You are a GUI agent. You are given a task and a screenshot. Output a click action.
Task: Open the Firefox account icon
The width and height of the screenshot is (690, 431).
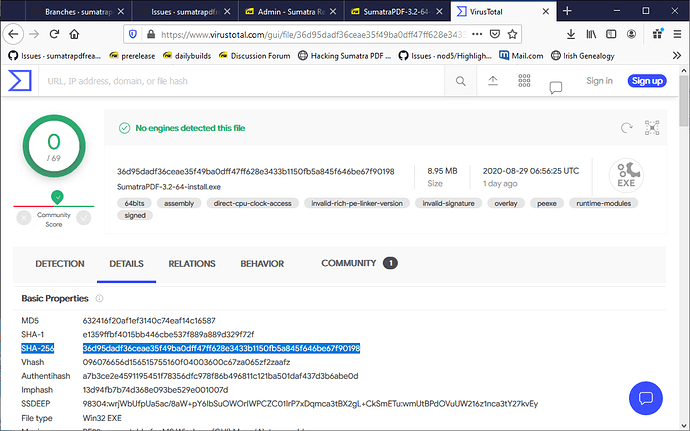click(x=631, y=34)
